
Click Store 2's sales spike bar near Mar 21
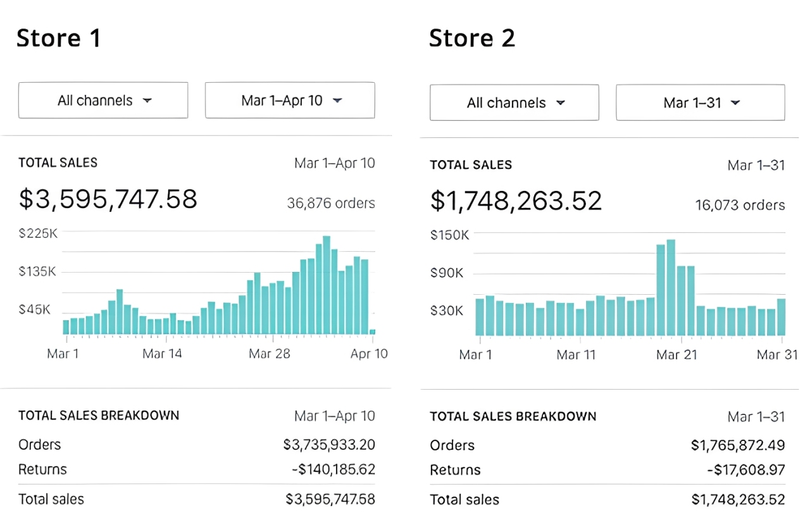pos(670,285)
